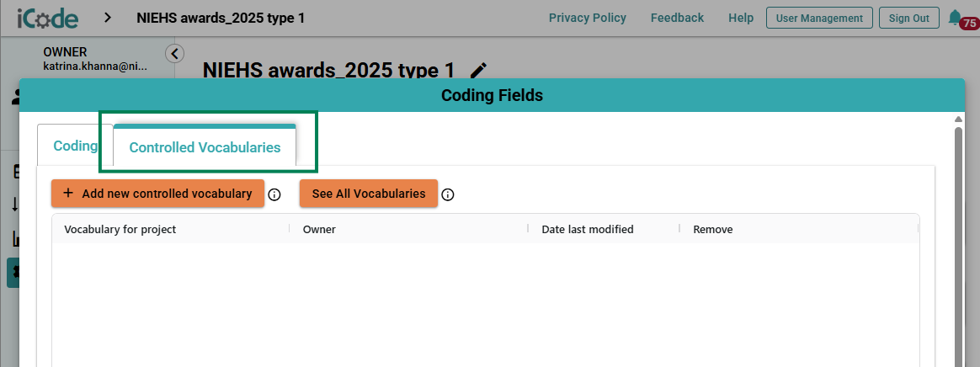Open the Help link
The height and width of the screenshot is (367, 980).
click(741, 18)
